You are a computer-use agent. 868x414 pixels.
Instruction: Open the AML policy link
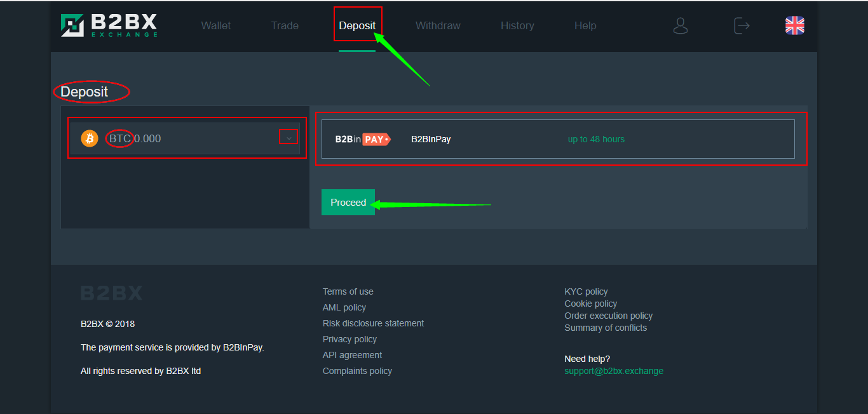(344, 307)
